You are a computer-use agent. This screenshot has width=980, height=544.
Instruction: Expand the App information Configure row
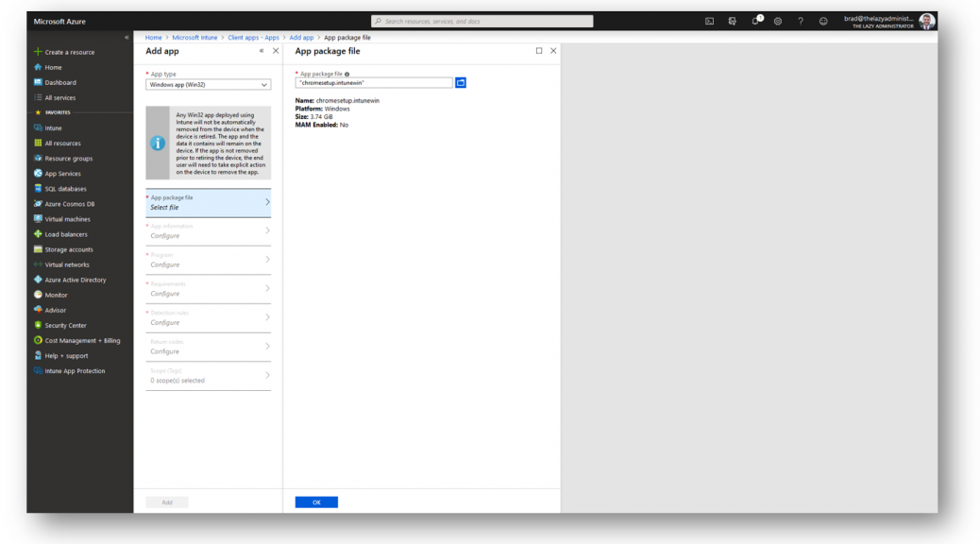(x=208, y=231)
